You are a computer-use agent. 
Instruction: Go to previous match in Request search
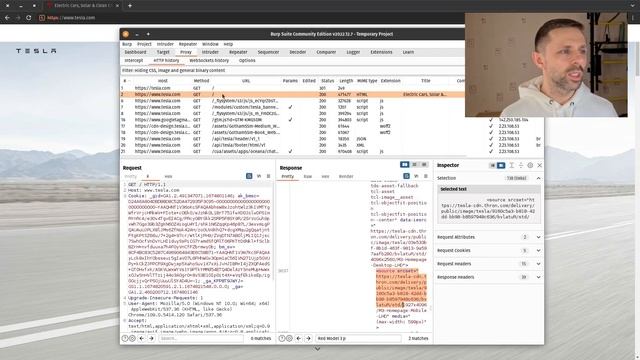(x=142, y=338)
